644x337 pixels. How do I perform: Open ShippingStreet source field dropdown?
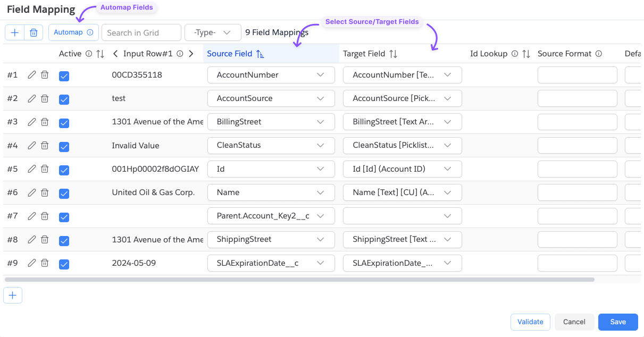[x=271, y=240]
